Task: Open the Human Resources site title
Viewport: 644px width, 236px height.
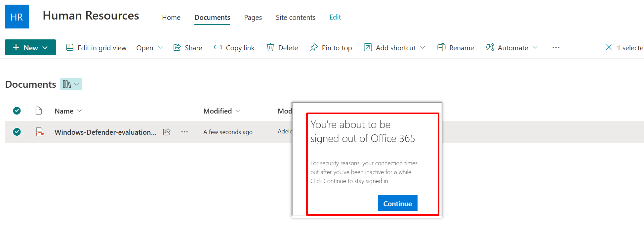Action: (x=91, y=16)
